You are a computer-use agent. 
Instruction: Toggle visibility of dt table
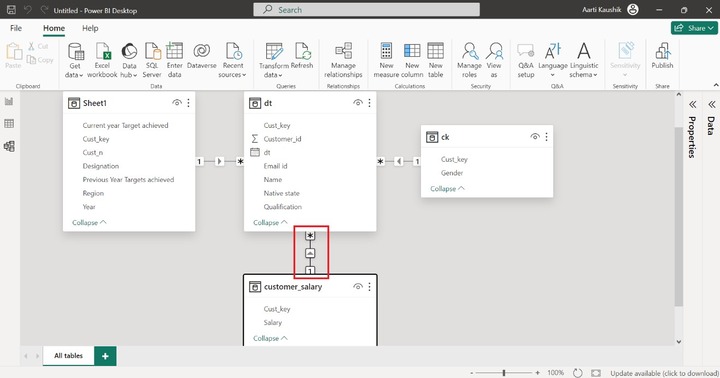coord(358,103)
